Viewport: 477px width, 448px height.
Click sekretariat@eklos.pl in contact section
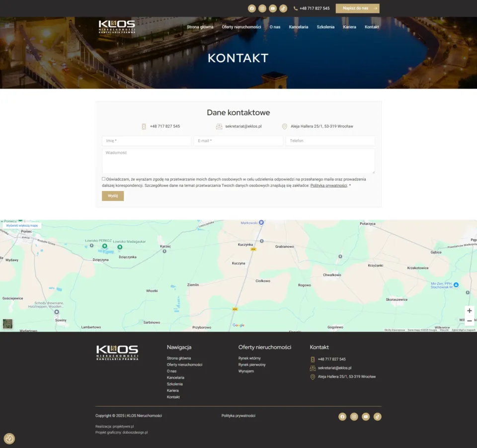243,126
